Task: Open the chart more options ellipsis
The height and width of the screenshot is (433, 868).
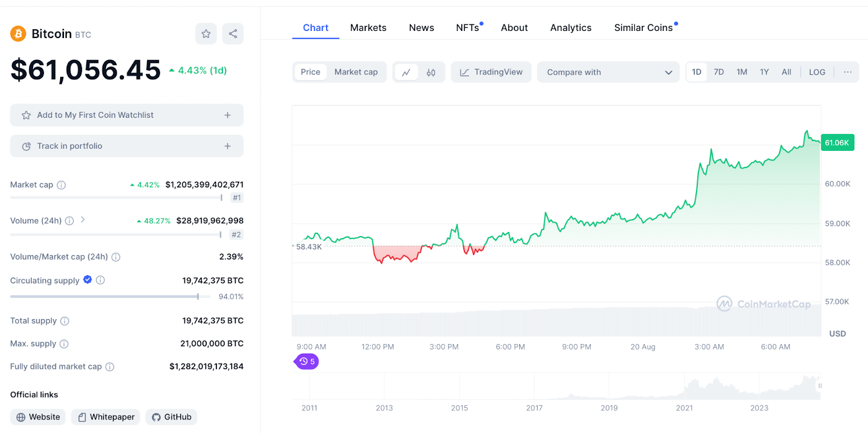Action: (x=847, y=72)
